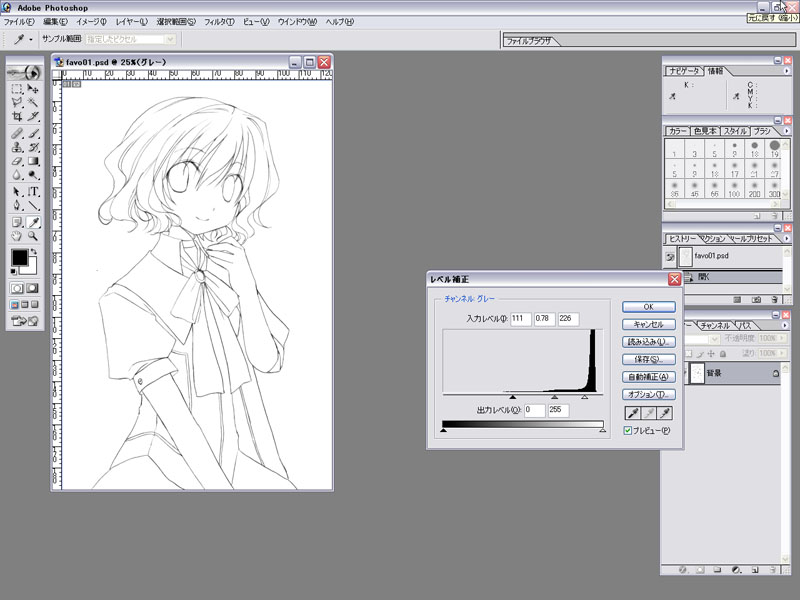Open the Layers panel options menu arrow
The height and width of the screenshot is (600, 800).
pyautogui.click(x=785, y=325)
